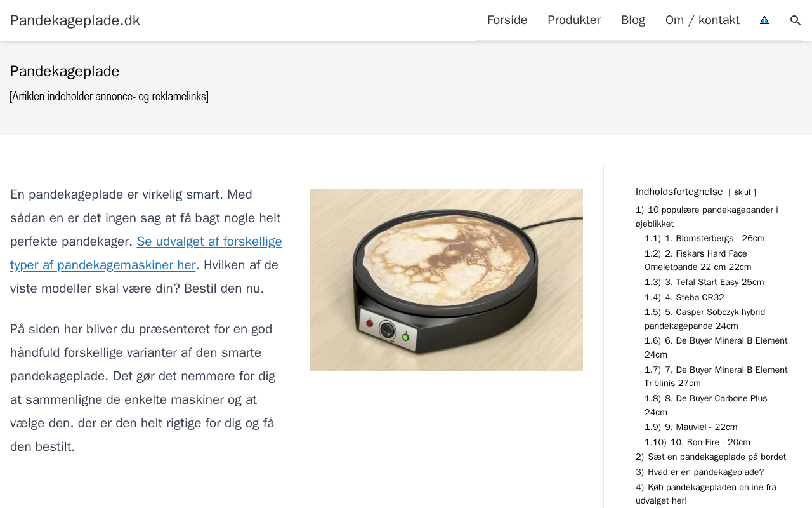Jump to Blomsterbergs 26cm entry
The image size is (812, 508).
705,238
